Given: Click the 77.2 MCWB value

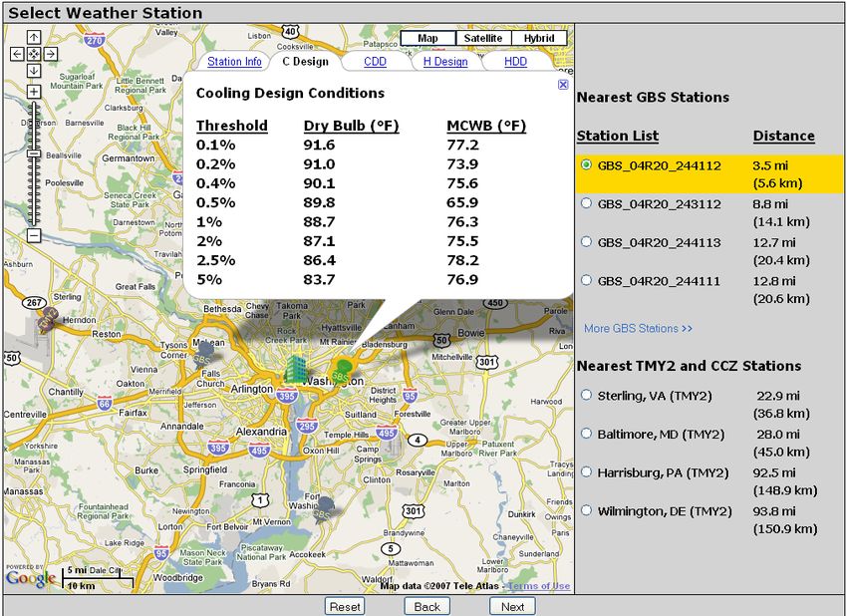Looking at the screenshot, I should point(462,146).
